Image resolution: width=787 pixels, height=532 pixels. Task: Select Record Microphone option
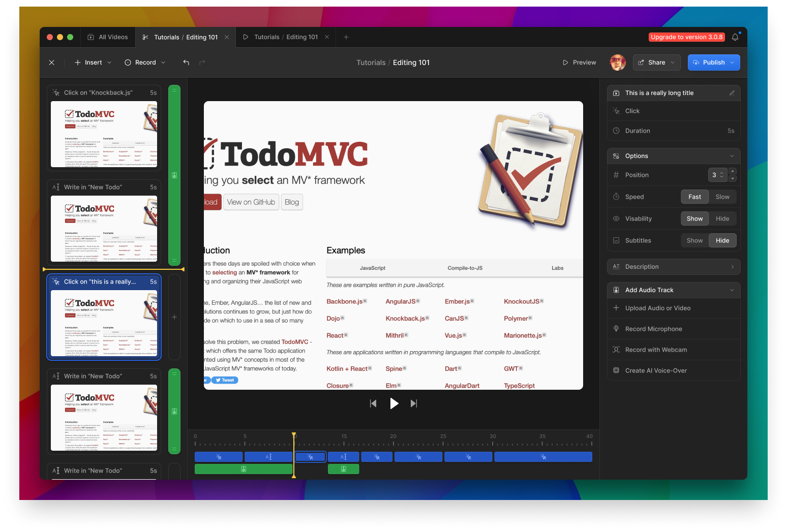click(674, 329)
